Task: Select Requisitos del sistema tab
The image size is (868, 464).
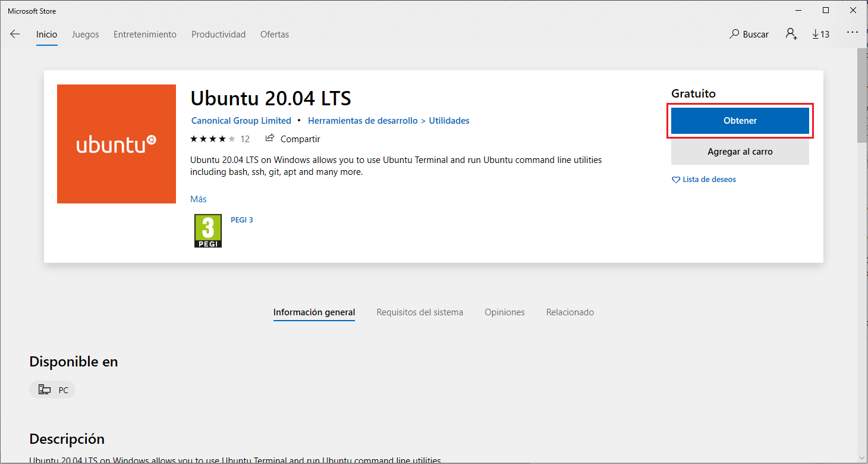Action: click(420, 312)
